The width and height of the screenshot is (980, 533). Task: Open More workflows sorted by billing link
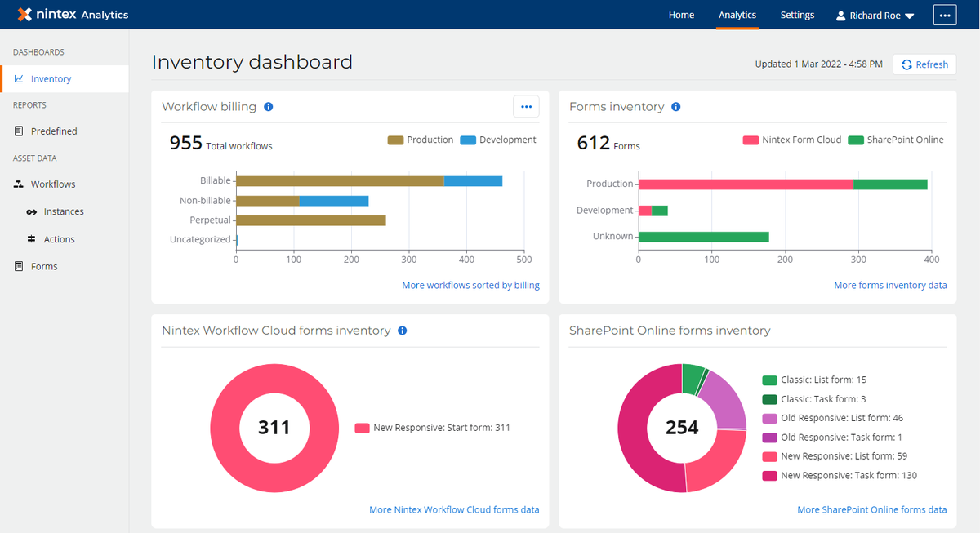pos(470,286)
